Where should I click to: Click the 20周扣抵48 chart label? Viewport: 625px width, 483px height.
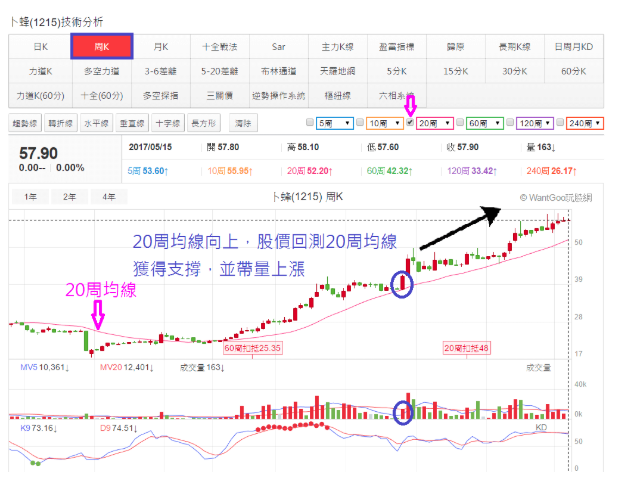point(467,348)
